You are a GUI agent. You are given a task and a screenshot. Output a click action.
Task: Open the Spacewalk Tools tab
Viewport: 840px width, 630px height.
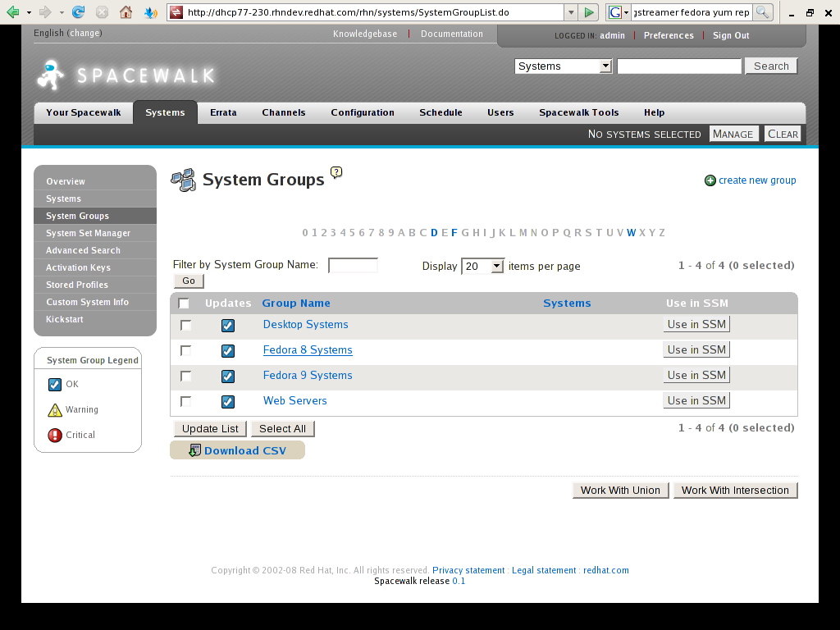[x=579, y=112]
